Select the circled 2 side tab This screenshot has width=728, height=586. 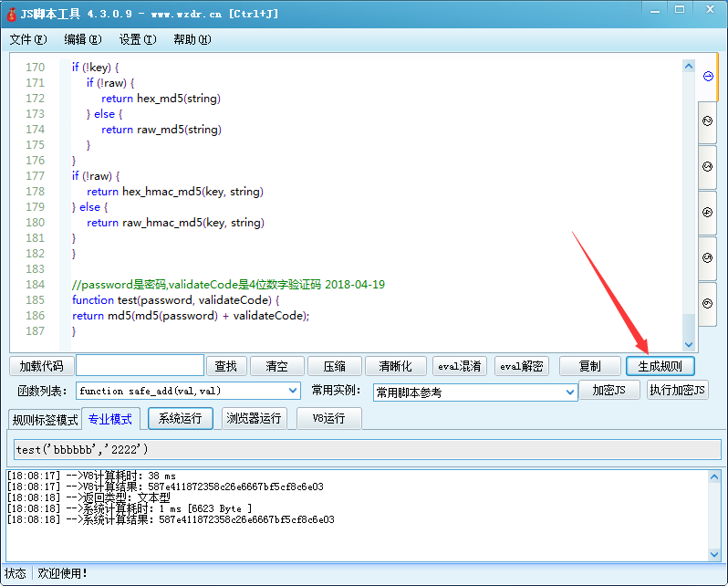[x=708, y=121]
